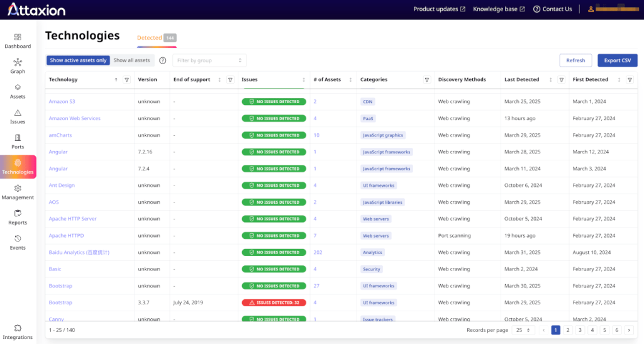This screenshot has height=344, width=644.
Task: Click CDN category tag
Action: point(367,102)
